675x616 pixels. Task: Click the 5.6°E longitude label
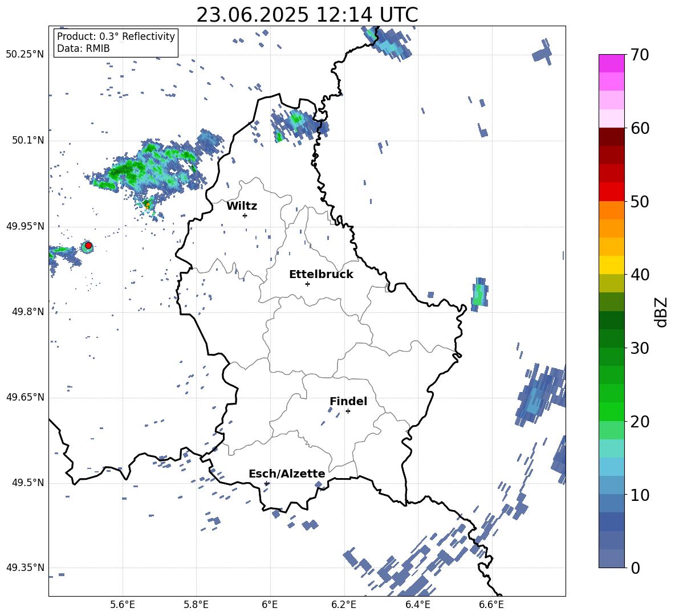123,605
